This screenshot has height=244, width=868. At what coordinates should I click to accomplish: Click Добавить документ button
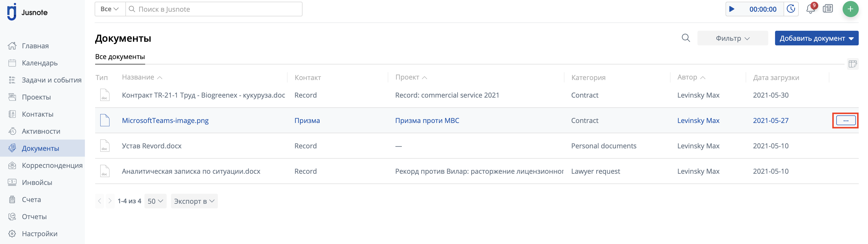point(817,38)
